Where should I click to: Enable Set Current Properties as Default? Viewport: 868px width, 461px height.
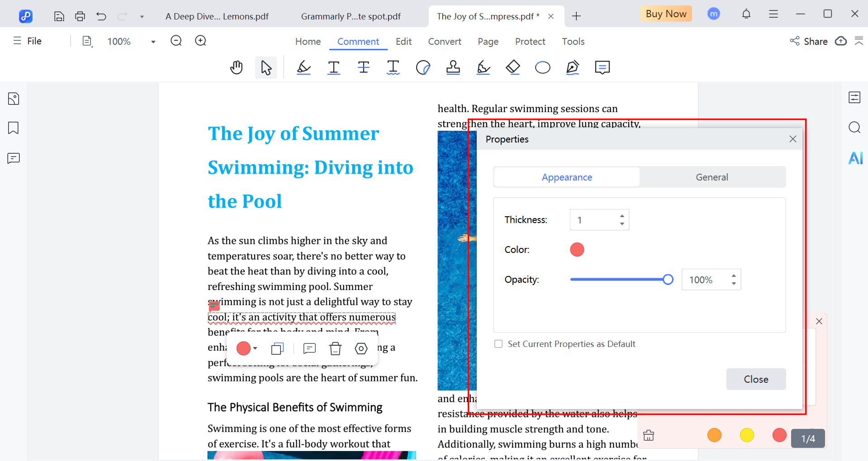coord(498,344)
